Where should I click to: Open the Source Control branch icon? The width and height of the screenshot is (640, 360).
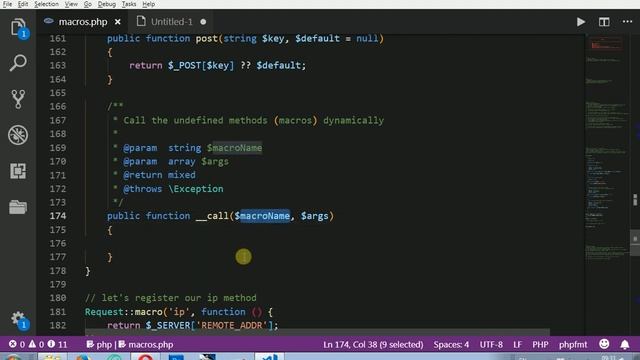tap(18, 99)
